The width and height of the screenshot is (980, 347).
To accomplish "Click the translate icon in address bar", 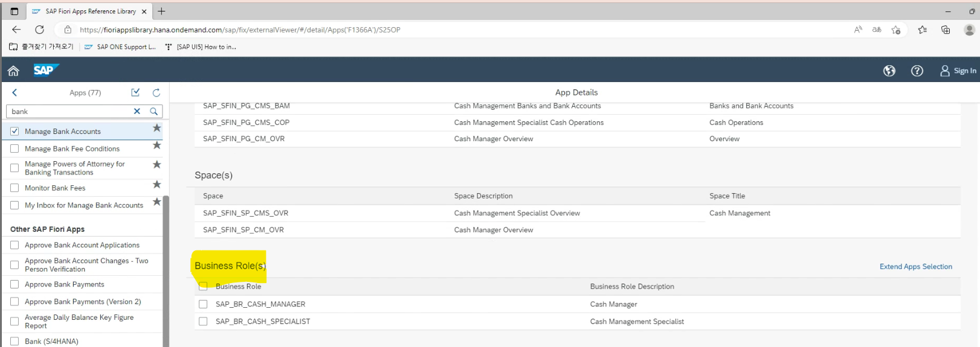I will coord(877,30).
